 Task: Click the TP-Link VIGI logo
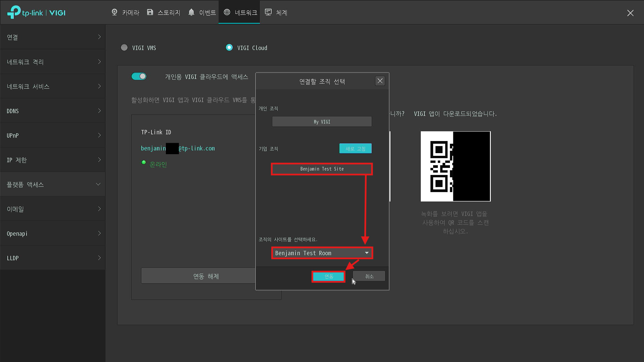[36, 13]
